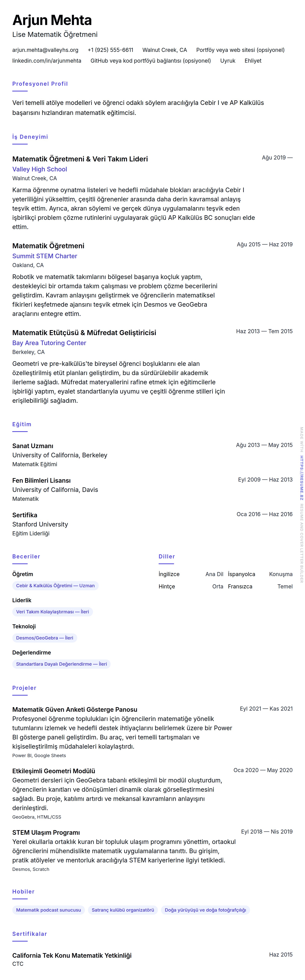The width and height of the screenshot is (305, 980).
Task: Click the Desmos/GeoGebra skill tag
Action: pyautogui.click(x=45, y=638)
